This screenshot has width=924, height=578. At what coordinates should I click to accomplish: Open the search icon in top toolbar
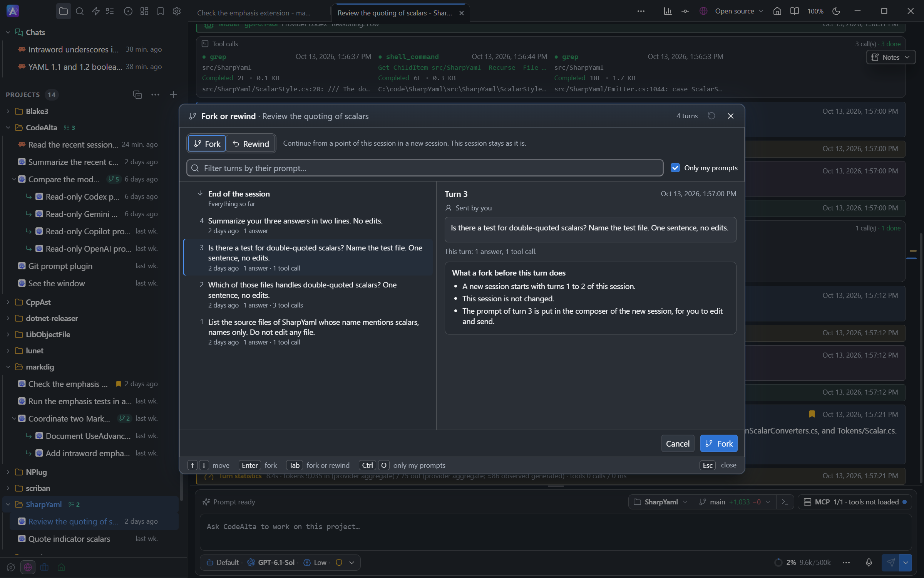point(80,11)
